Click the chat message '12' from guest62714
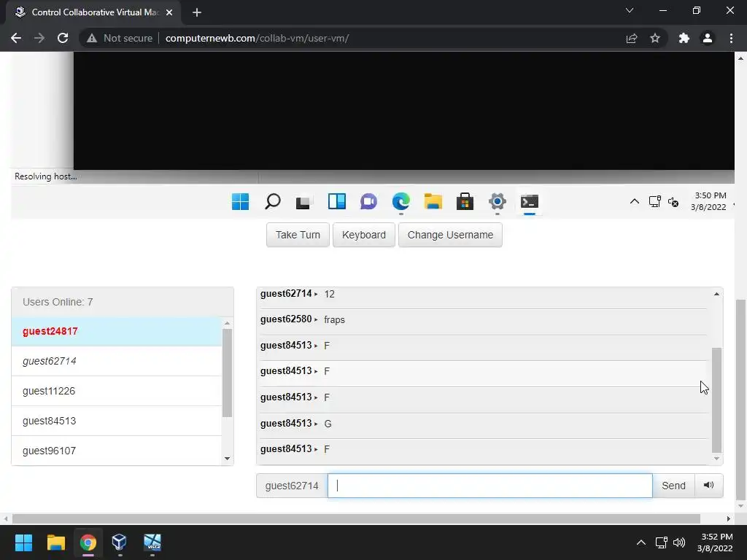This screenshot has width=747, height=560. pos(329,295)
